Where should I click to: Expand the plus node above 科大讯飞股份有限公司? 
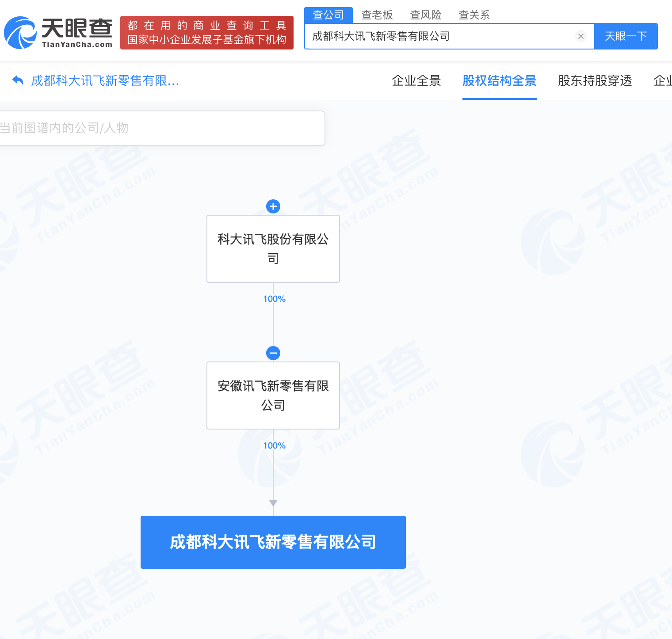(x=273, y=206)
